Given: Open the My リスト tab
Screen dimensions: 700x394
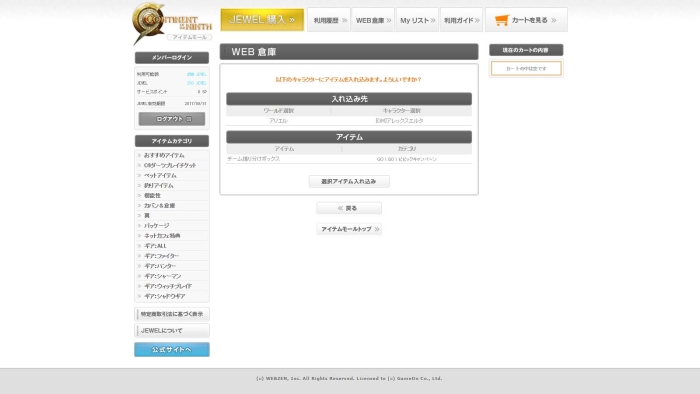Looking at the screenshot, I should (x=417, y=20).
